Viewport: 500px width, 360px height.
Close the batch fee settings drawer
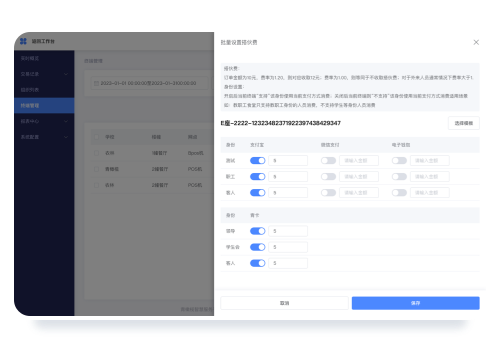tap(476, 42)
